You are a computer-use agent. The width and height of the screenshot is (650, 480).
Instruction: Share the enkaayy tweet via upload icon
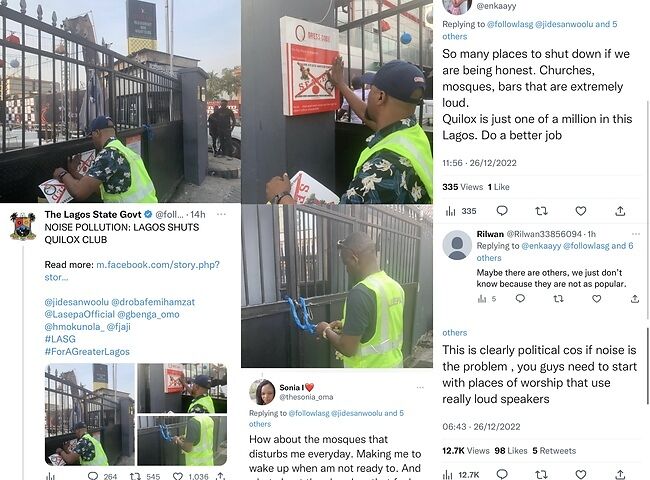click(620, 211)
